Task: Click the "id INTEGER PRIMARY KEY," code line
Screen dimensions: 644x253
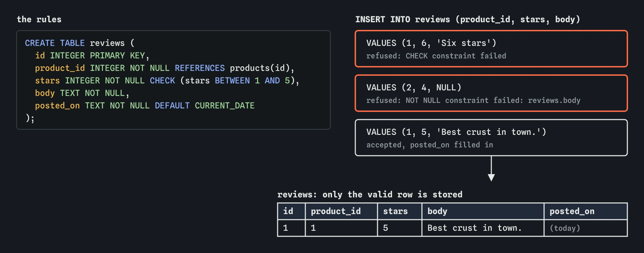Action: [x=92, y=56]
